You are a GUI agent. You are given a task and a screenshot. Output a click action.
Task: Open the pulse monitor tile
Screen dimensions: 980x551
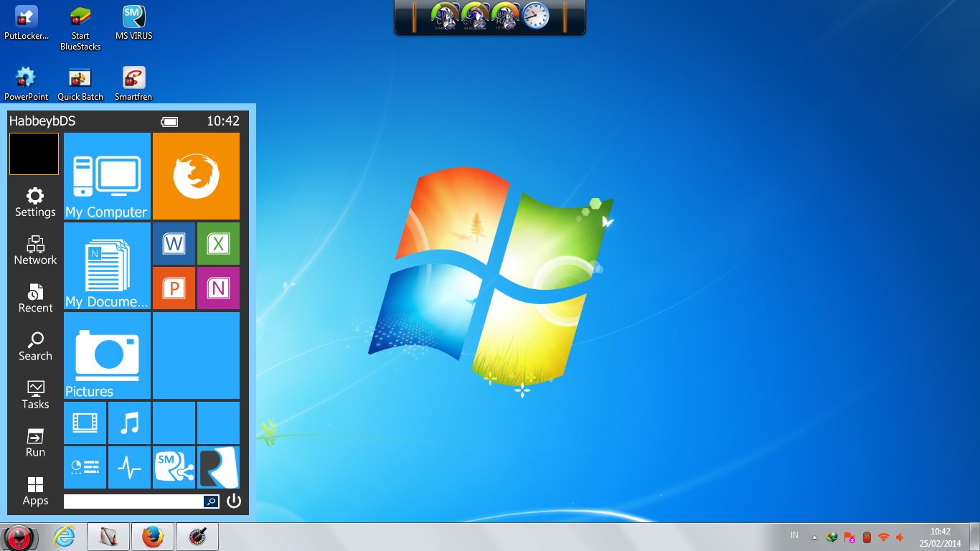tap(129, 467)
